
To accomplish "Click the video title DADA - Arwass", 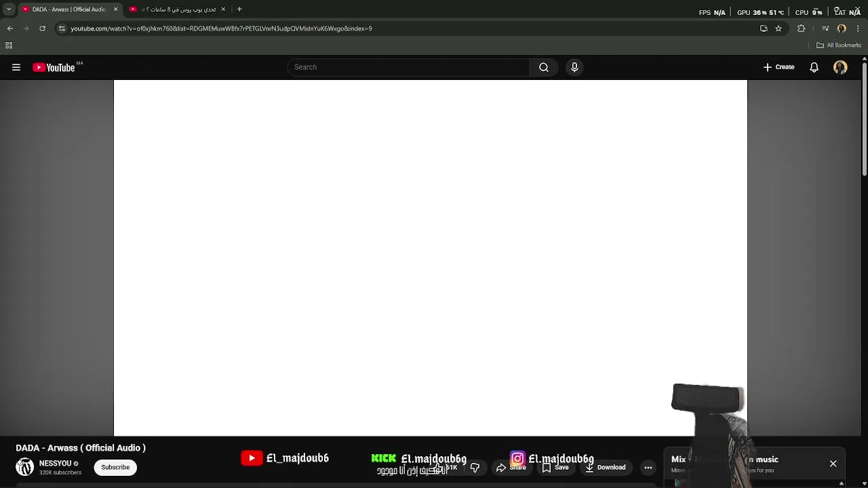I will tap(81, 448).
